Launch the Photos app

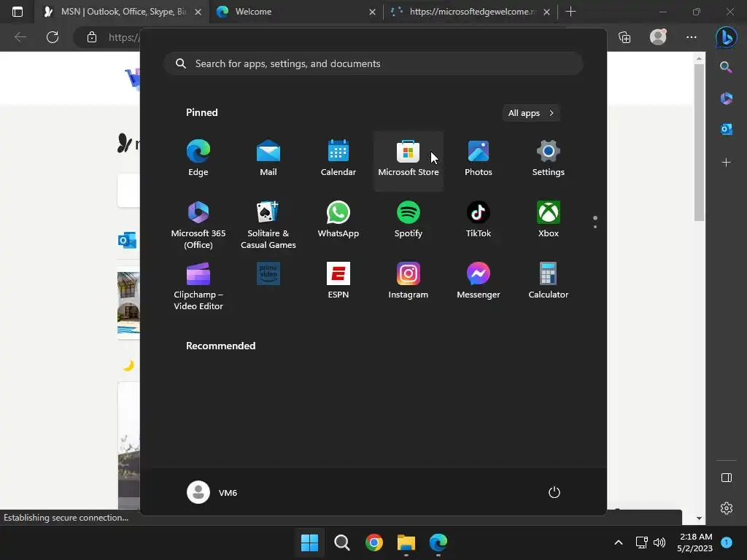point(479,159)
